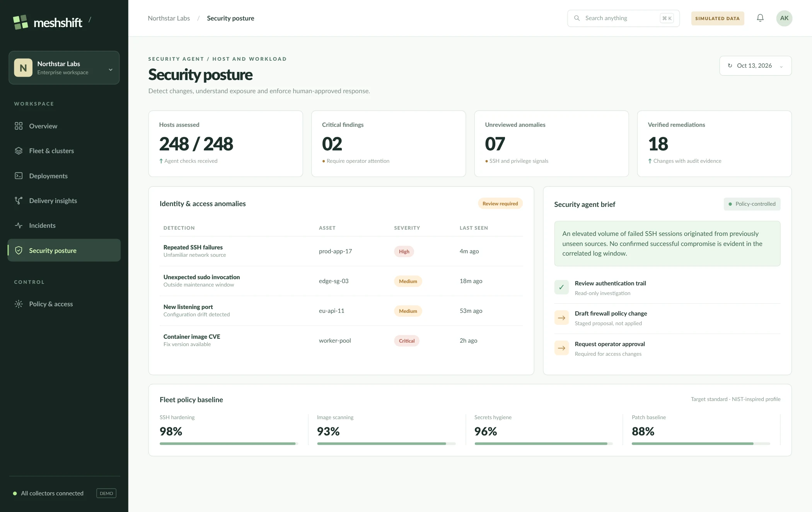Click the Medium badge for eu-api-11
Screen dimensions: 812x512
point(408,311)
